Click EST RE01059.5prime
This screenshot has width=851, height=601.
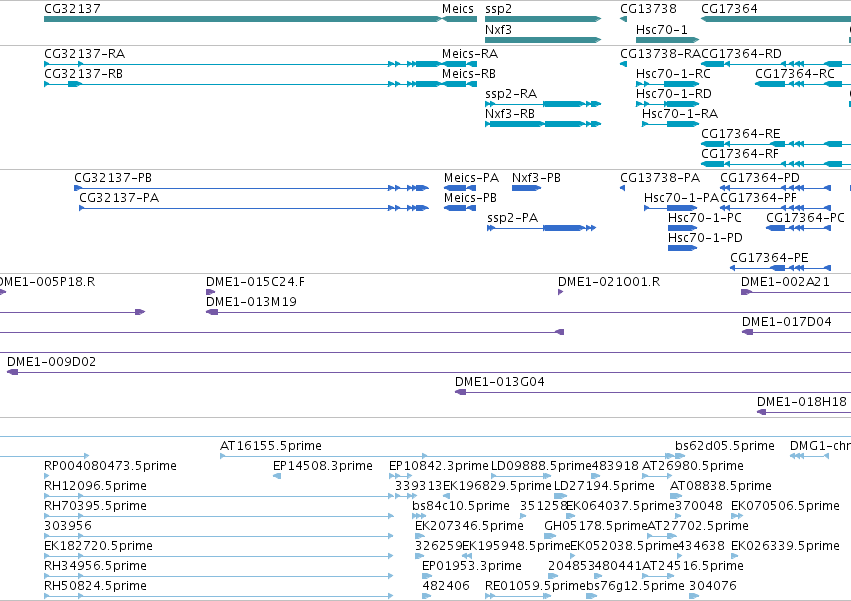[x=535, y=586]
